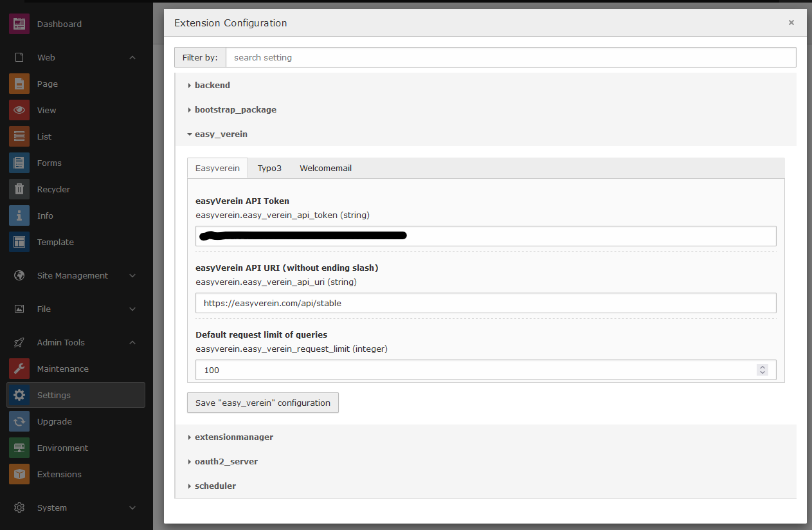Screen dimensions: 812x530
Task: Click the Maintenance wrench icon
Action: click(x=19, y=369)
